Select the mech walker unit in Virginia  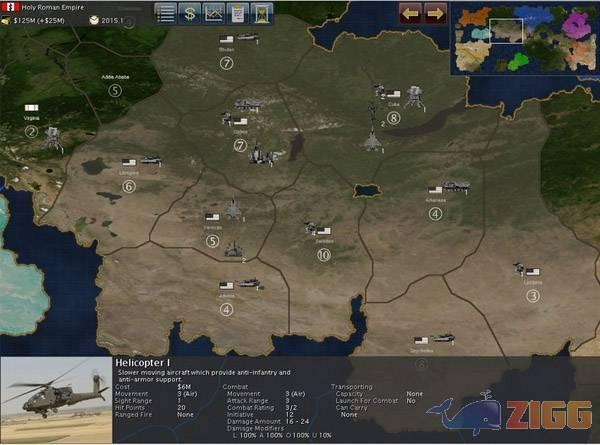54,138
